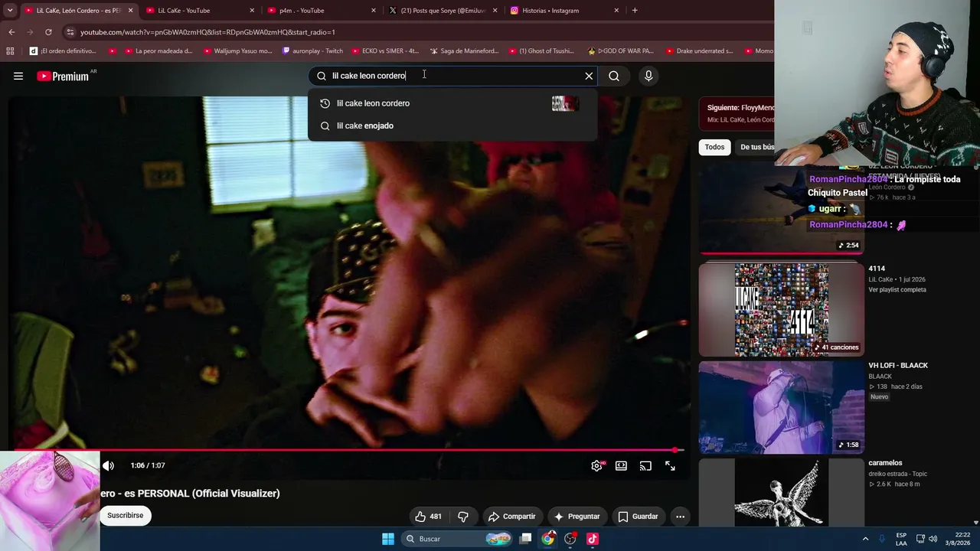Open 'Ver playlist completa' link
The height and width of the screenshot is (551, 980).
(x=897, y=289)
